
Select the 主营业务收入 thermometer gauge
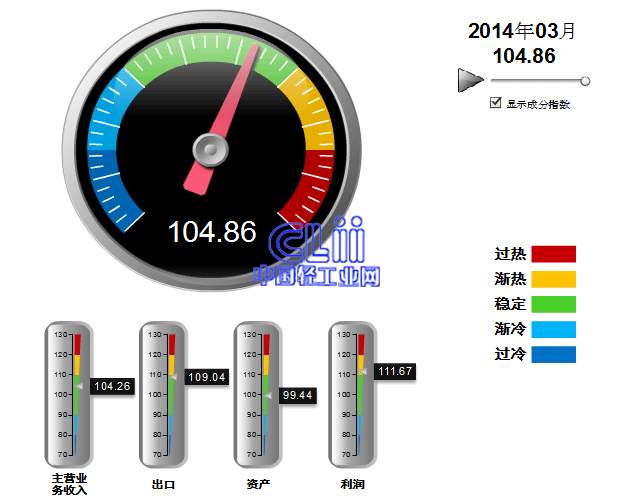pos(70,395)
